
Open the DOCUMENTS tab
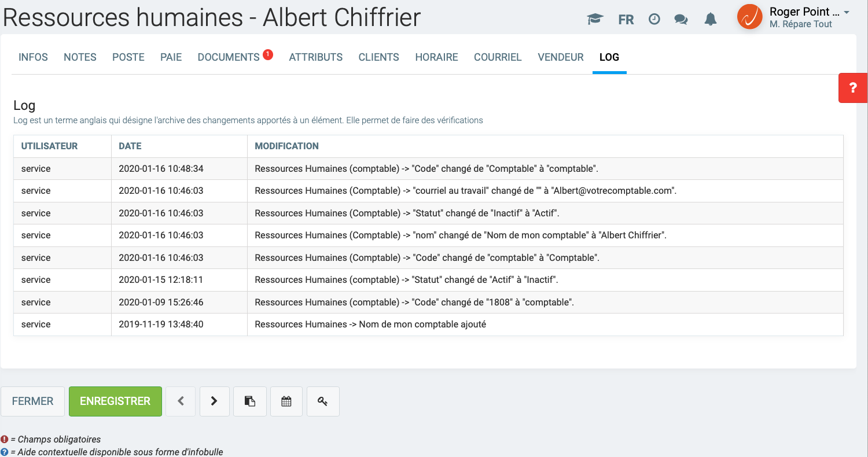click(229, 57)
